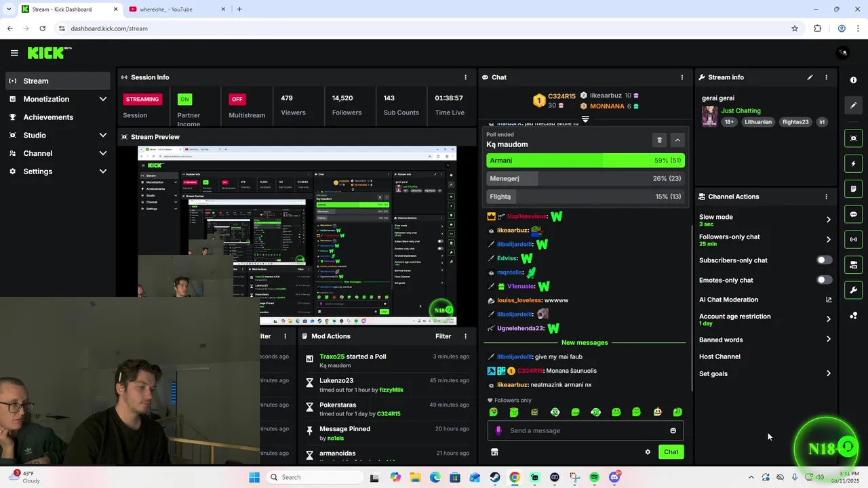This screenshot has height=488, width=868.
Task: Open emoji picker in message box
Action: click(x=673, y=430)
